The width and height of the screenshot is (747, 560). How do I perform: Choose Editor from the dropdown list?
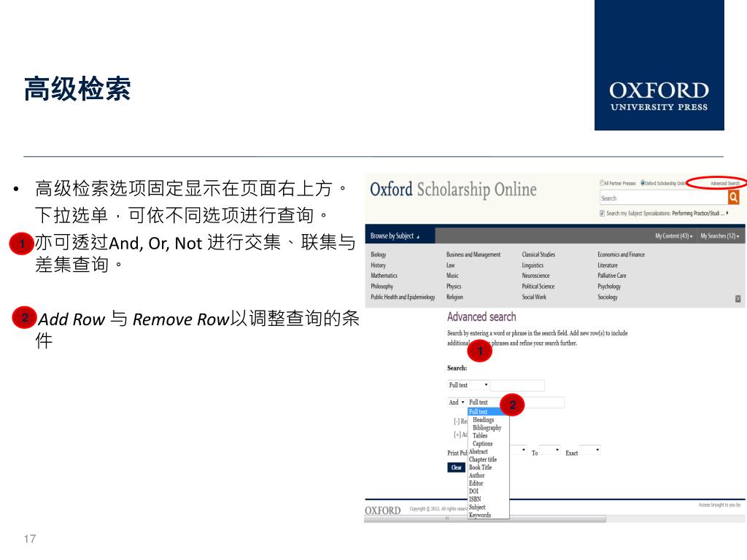pos(476,483)
